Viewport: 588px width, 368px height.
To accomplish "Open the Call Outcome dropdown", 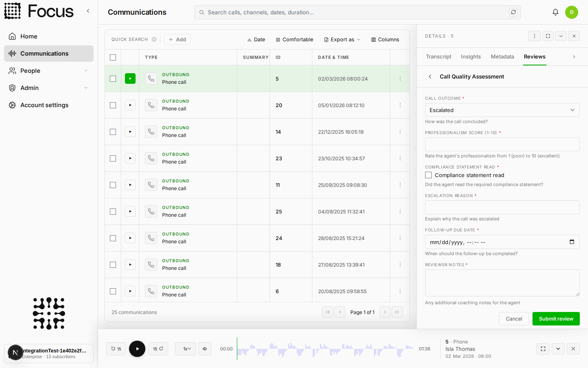I will [502, 110].
